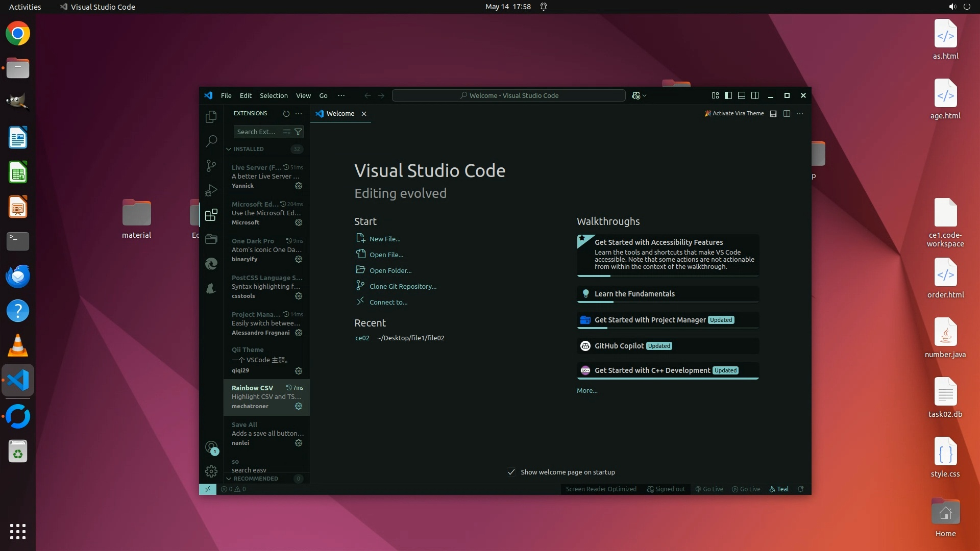Open Project Manager folder icon in activity bar

pyautogui.click(x=211, y=239)
